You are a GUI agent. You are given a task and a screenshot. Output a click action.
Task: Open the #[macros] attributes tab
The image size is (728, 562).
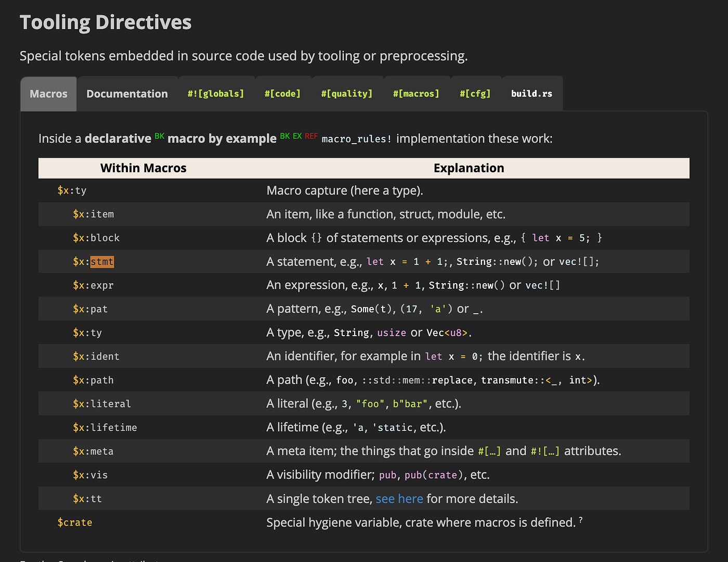click(x=416, y=94)
